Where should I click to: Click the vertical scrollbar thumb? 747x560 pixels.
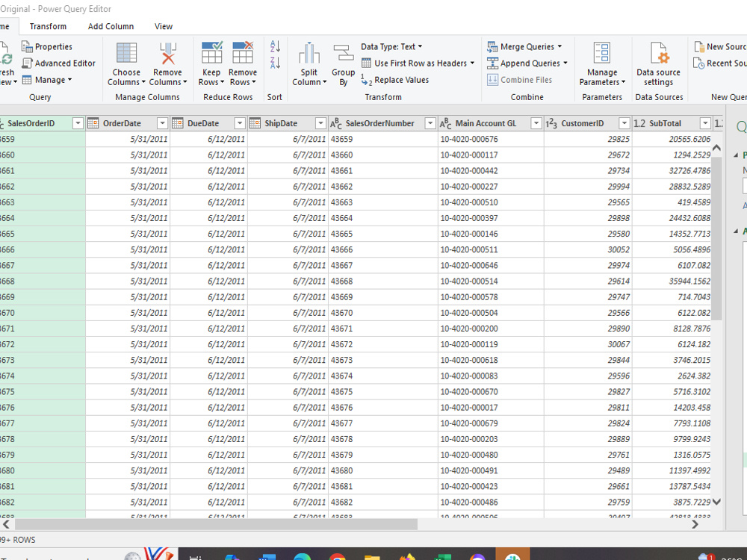click(716, 237)
